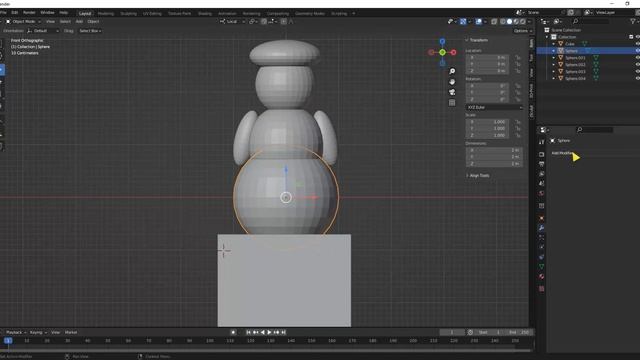
Task: Toggle show overlays button in header
Action: (479, 21)
